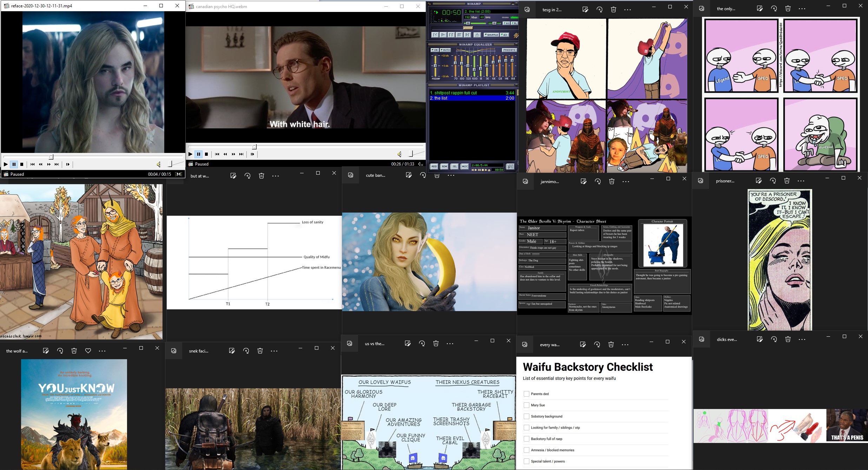Pause the canadian psycho HQ.webm video
Viewport: 868px width, 470px height.
pyautogui.click(x=199, y=154)
